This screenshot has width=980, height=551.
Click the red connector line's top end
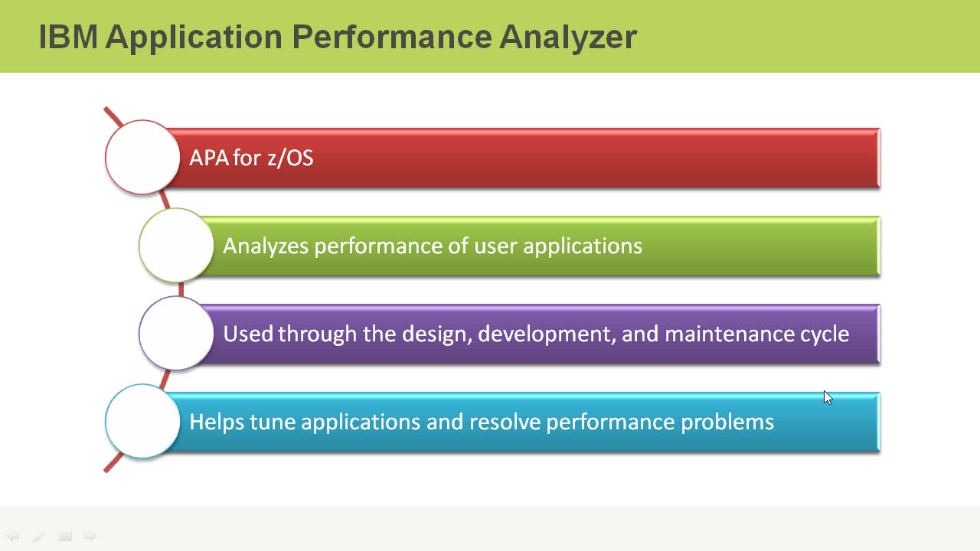coord(109,113)
